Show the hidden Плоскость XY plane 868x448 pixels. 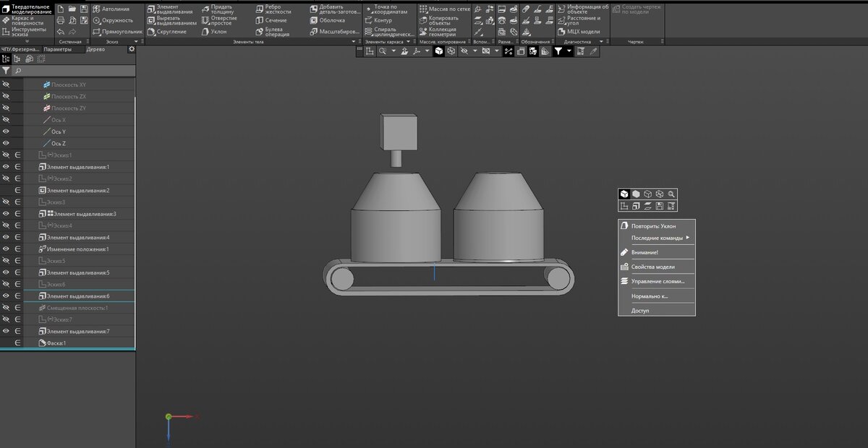tap(6, 85)
